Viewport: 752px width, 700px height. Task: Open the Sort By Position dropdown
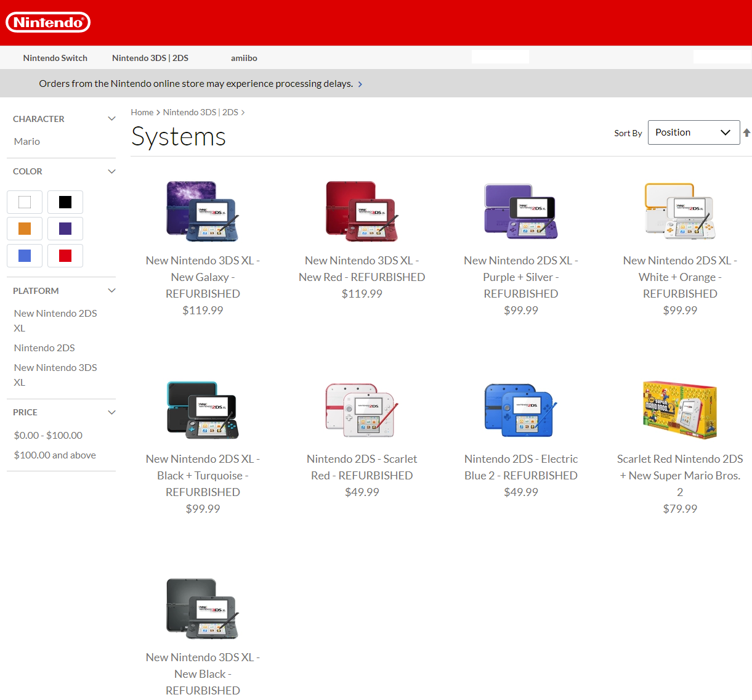[x=693, y=132]
